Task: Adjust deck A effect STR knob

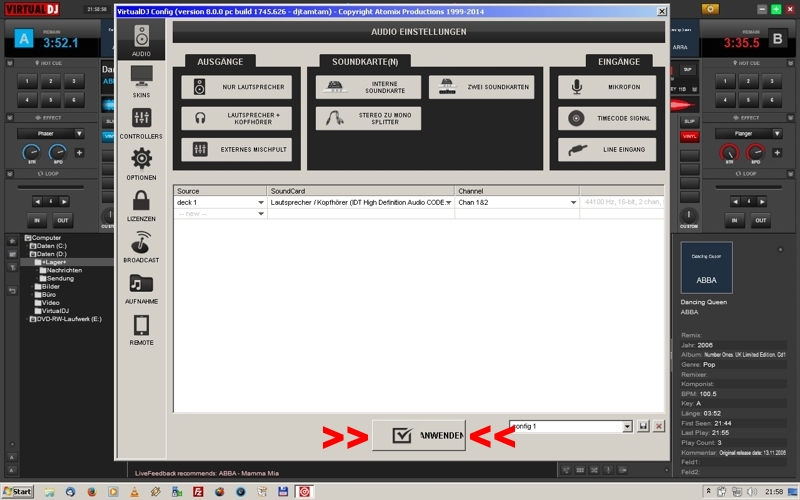Action: click(x=31, y=153)
